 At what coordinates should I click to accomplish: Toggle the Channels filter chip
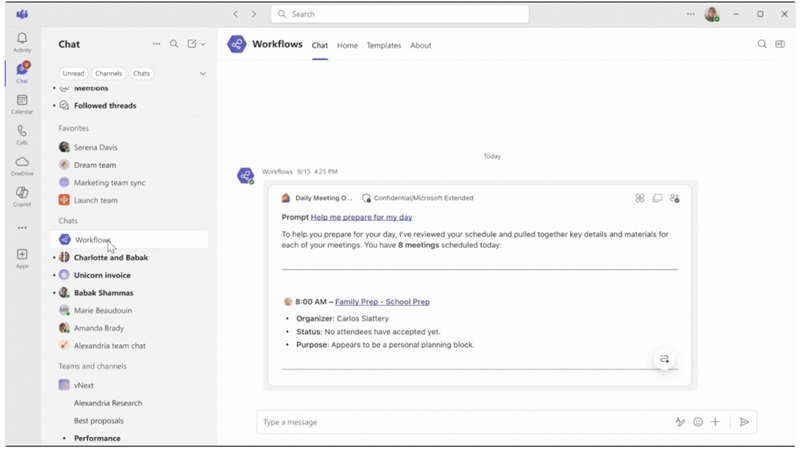tap(108, 73)
